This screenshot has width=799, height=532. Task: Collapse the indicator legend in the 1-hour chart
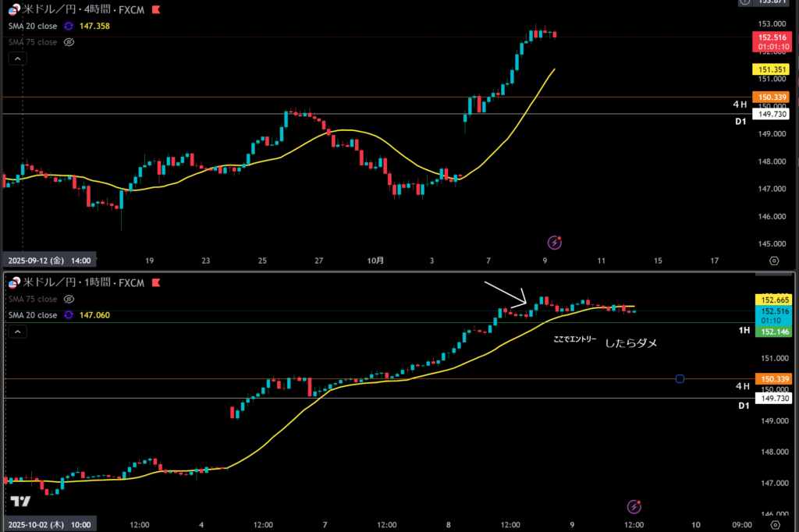coord(17,332)
